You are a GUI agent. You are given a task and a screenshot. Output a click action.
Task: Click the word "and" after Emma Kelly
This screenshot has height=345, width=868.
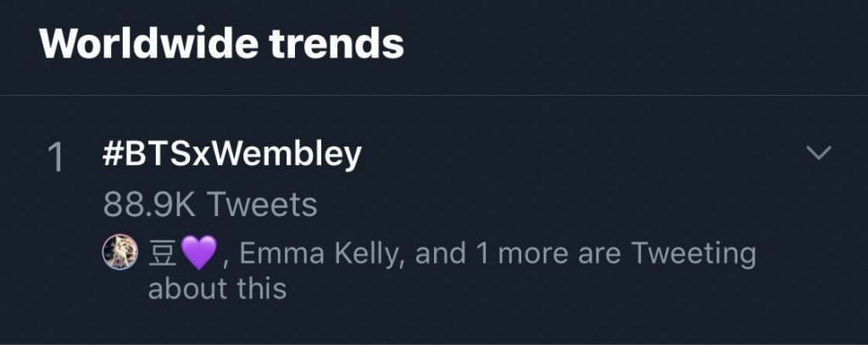coord(439,253)
